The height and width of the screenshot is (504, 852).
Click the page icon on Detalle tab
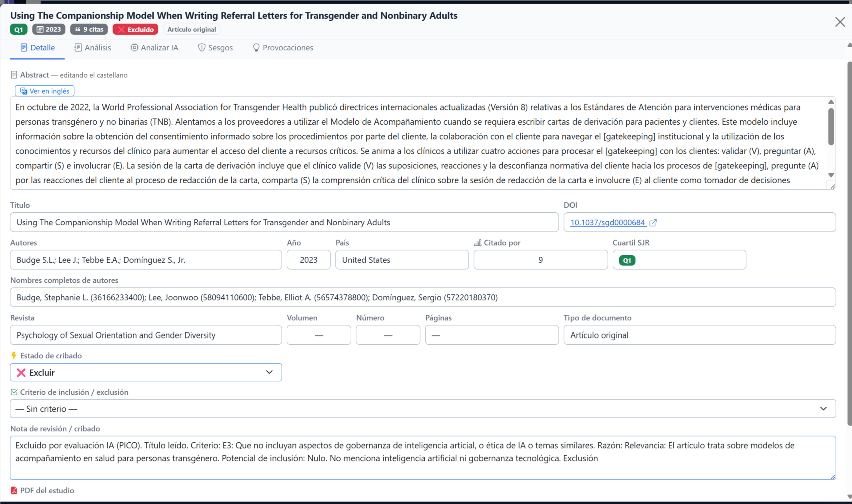tap(24, 48)
